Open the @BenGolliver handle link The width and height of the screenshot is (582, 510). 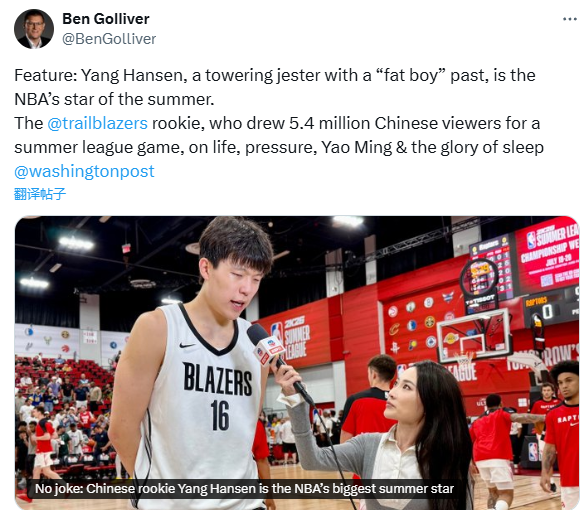pos(109,39)
